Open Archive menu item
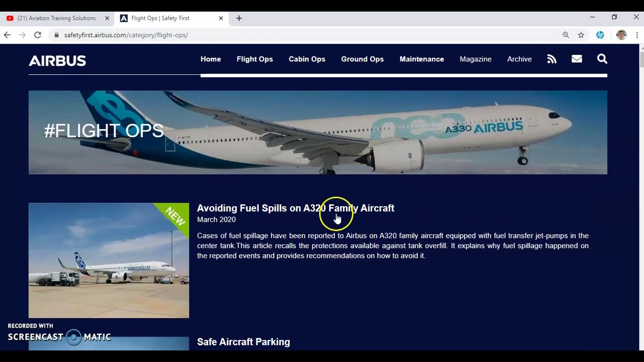644x362 pixels. [519, 59]
